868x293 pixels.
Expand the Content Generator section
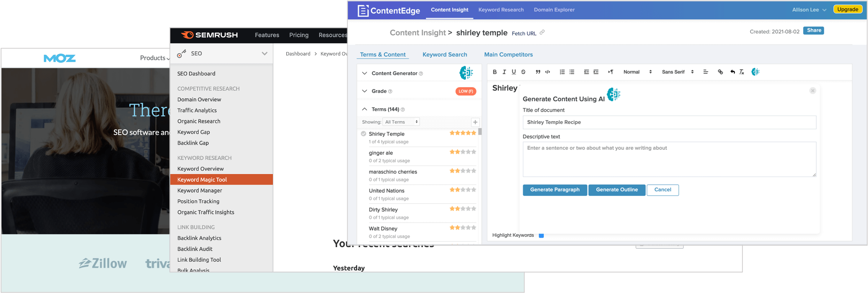point(364,73)
